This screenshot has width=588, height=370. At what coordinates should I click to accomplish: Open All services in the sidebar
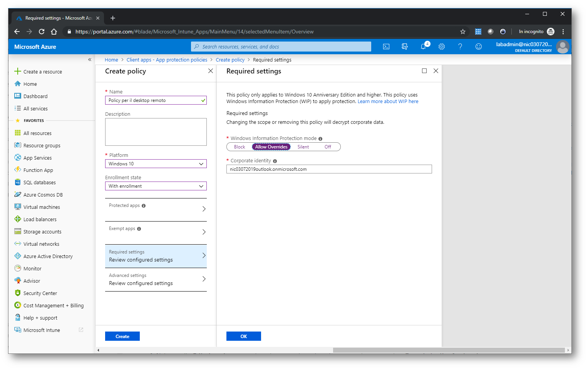35,108
